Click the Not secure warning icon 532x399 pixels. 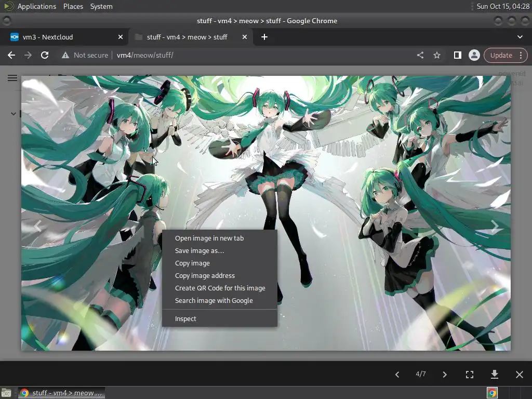coord(65,55)
